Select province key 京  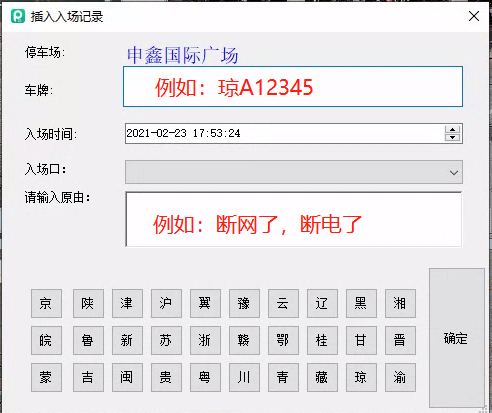point(46,303)
